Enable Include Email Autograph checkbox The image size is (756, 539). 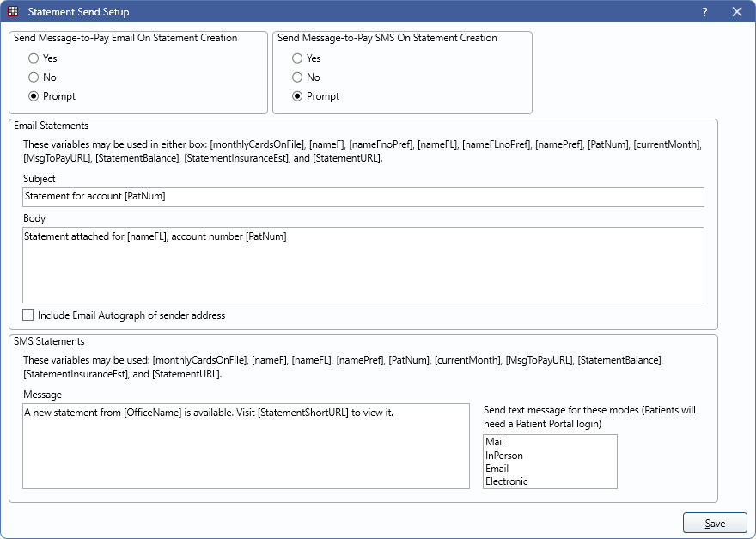(28, 315)
